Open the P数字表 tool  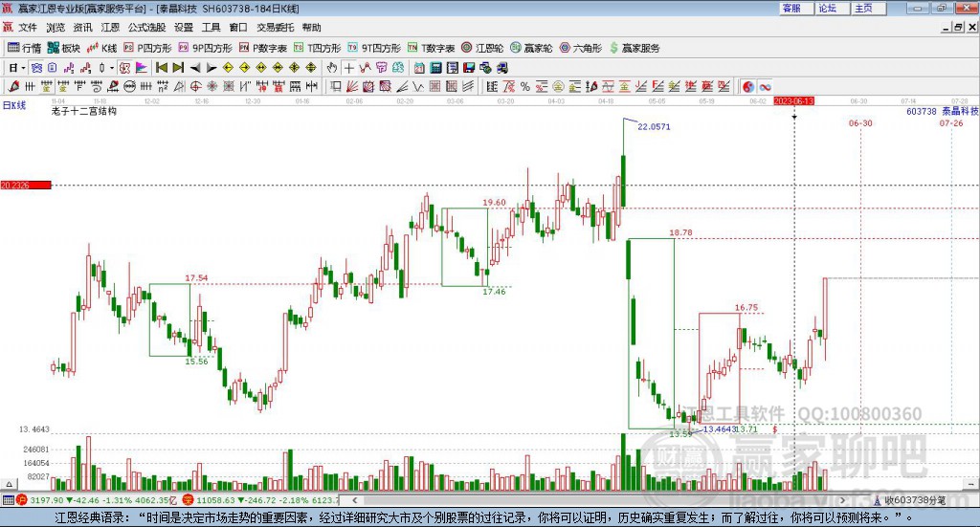pos(263,48)
